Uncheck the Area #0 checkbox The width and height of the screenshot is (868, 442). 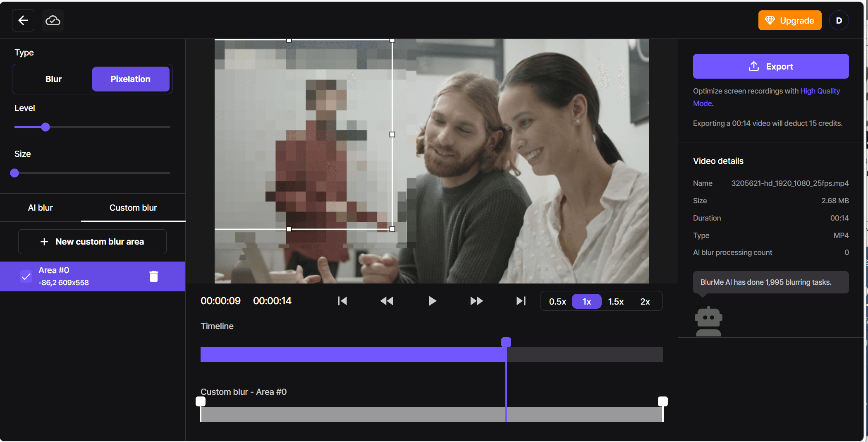point(26,276)
